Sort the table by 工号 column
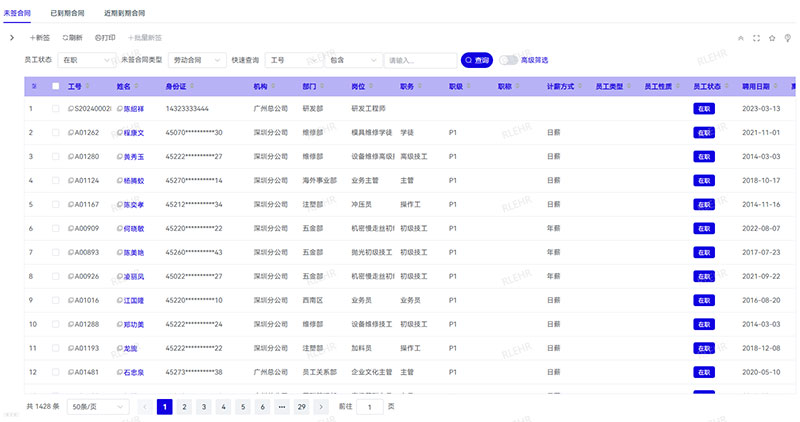The image size is (800, 422). click(x=87, y=86)
